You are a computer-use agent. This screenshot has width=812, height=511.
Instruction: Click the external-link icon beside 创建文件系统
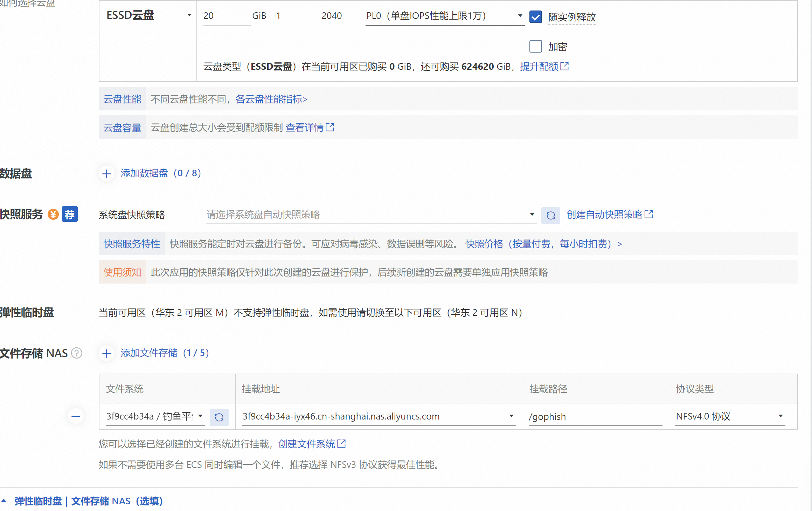[x=341, y=444]
